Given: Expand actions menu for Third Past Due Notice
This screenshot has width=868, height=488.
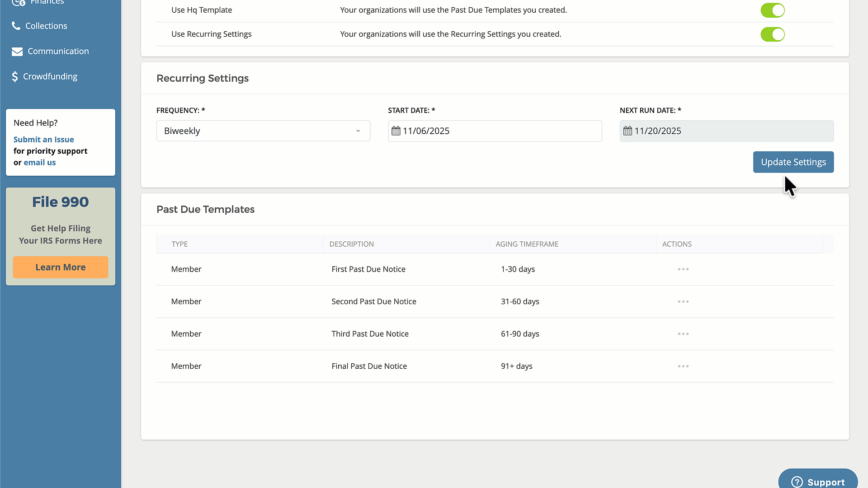Looking at the screenshot, I should click(683, 334).
